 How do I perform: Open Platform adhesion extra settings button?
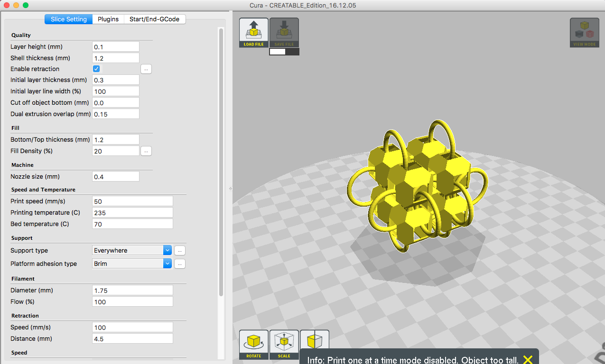[x=180, y=264]
